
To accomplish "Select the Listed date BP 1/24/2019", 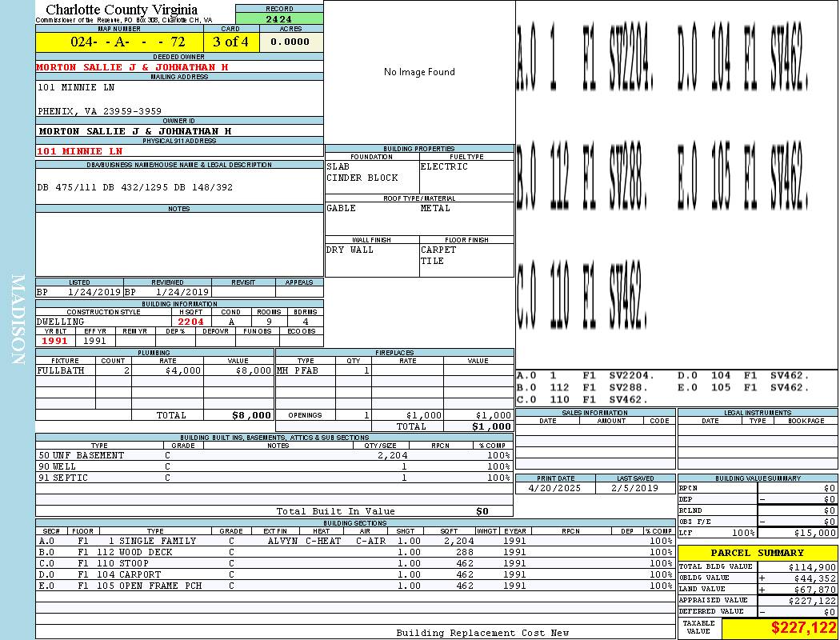I will (79, 292).
